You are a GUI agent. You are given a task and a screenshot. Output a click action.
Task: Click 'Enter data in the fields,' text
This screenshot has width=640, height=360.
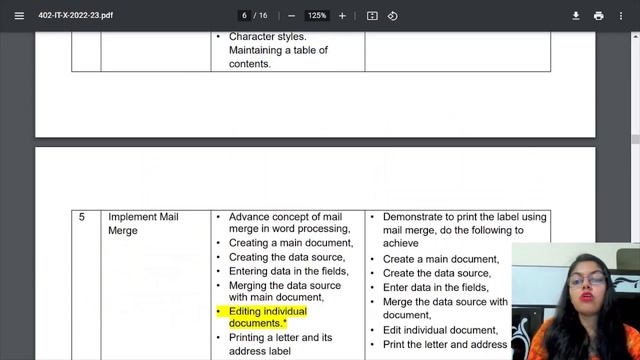coord(436,287)
